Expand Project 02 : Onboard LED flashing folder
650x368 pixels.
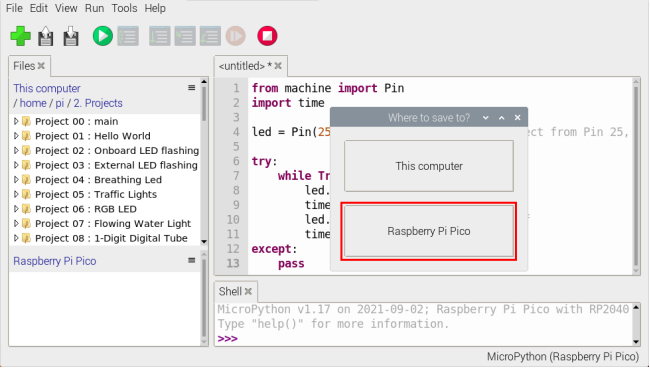pyautogui.click(x=16, y=150)
